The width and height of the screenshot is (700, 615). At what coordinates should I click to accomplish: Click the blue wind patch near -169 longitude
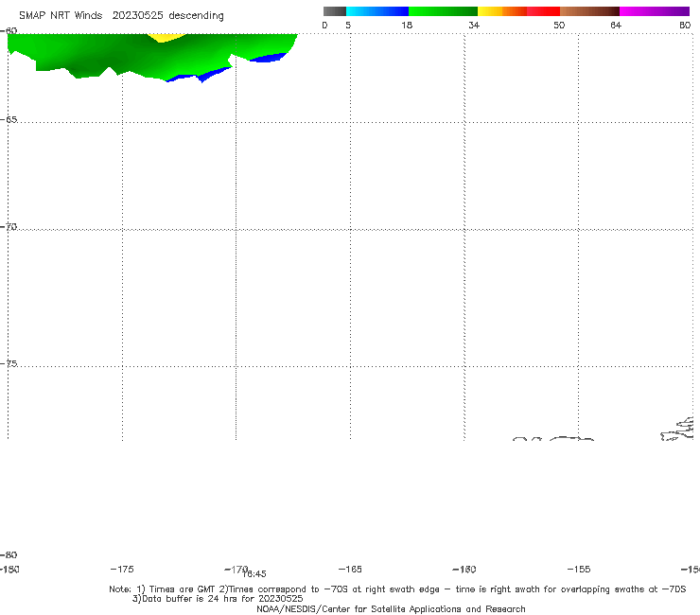(268, 58)
